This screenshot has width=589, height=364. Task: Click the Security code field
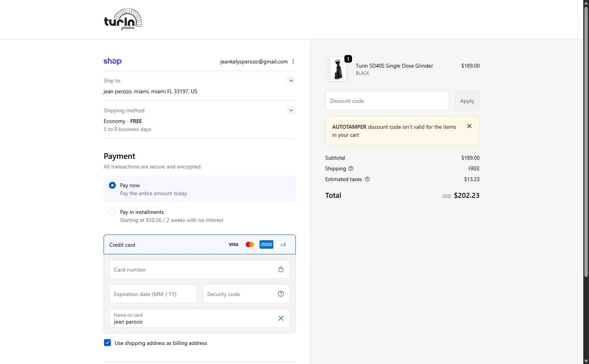[x=246, y=294]
